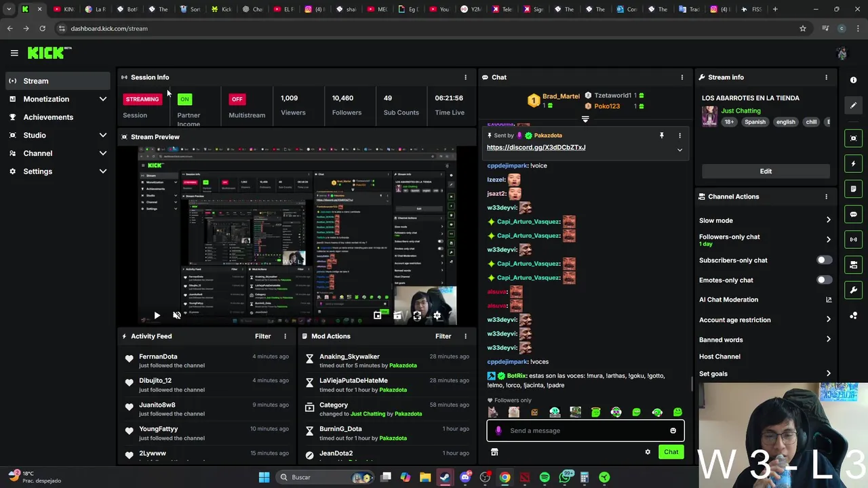Open Account age restriction arrow
Viewport: 868px width, 488px height.
tap(828, 320)
